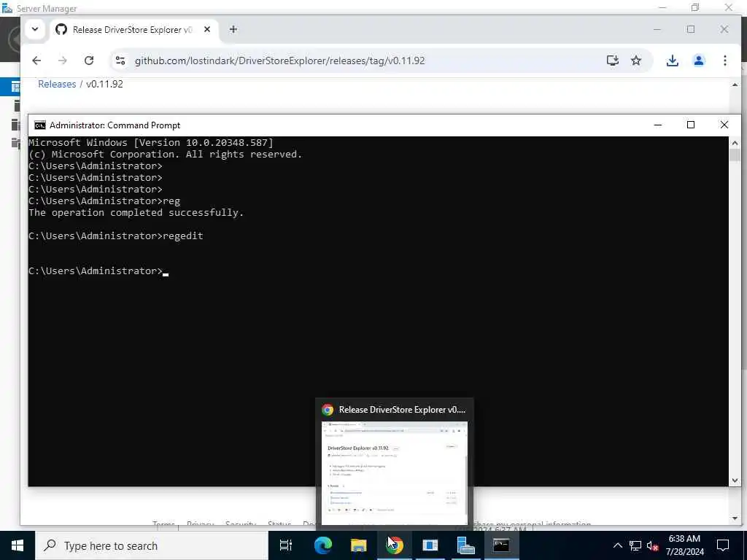Close the Release DriverStore Explorer tab
The width and height of the screenshot is (747, 560).
tap(207, 29)
